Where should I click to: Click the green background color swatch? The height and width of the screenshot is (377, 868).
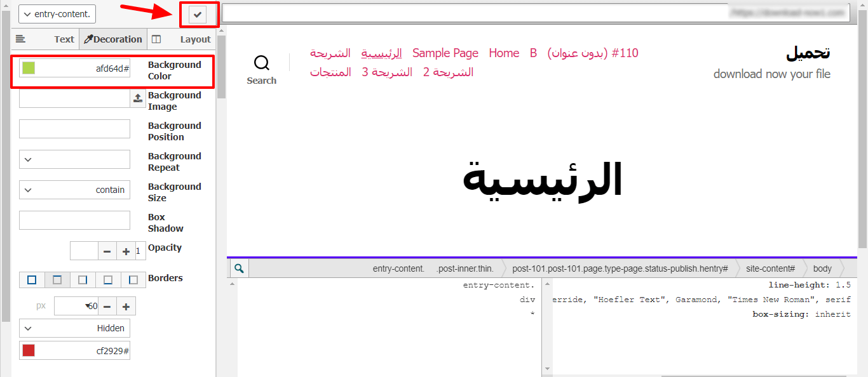pos(29,68)
